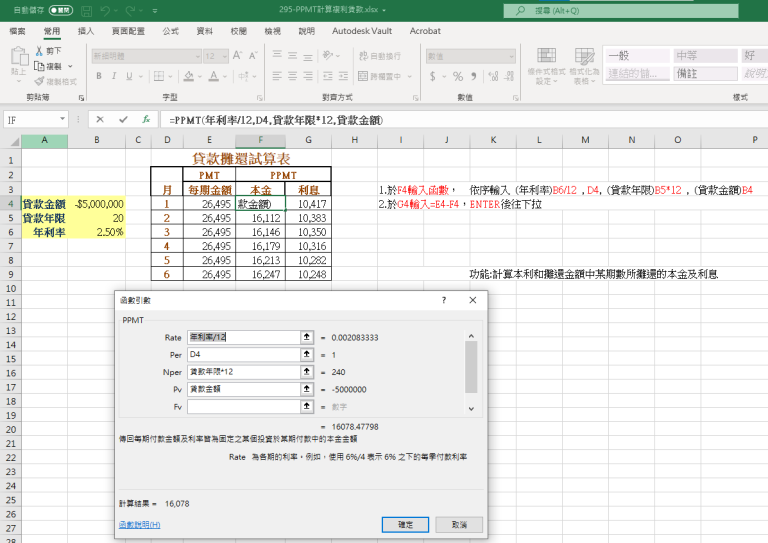This screenshot has width=768, height=543.
Task: Click the Borders icon
Action: coord(159,76)
